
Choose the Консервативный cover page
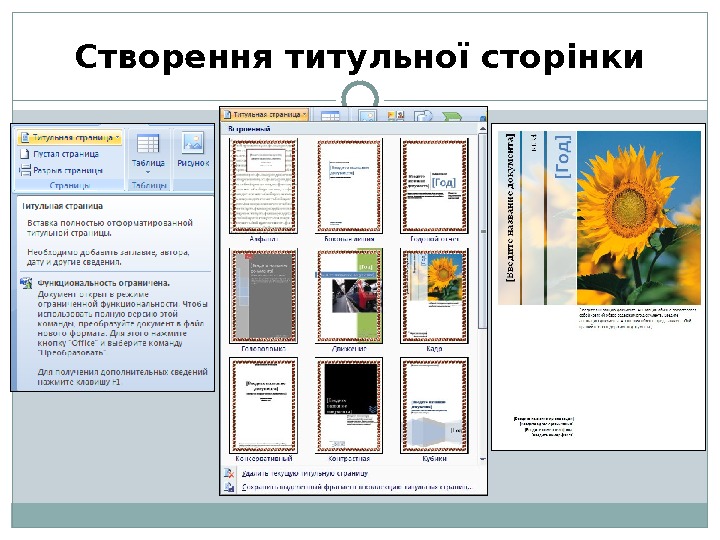pyautogui.click(x=264, y=405)
